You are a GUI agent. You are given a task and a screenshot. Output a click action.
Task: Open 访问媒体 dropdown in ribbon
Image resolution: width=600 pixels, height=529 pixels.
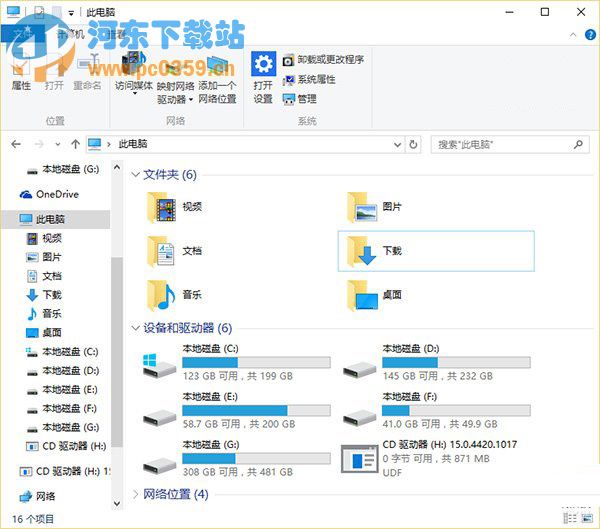click(x=134, y=93)
